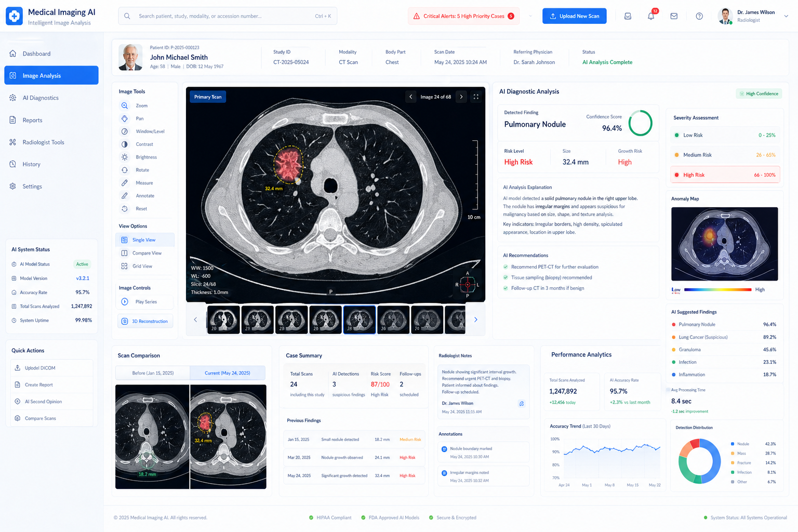Open the mail envelope icon
Screen dimensions: 798x532
pyautogui.click(x=674, y=16)
